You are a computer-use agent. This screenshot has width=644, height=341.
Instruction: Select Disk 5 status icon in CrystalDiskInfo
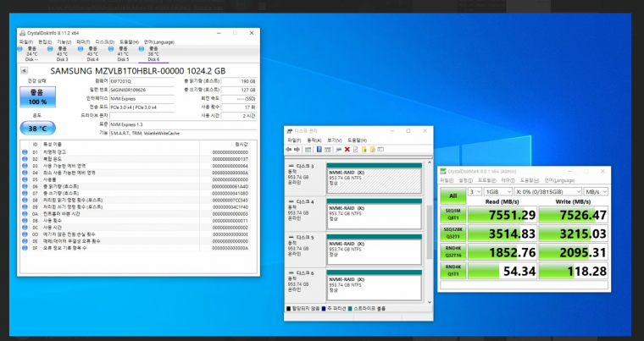click(111, 49)
